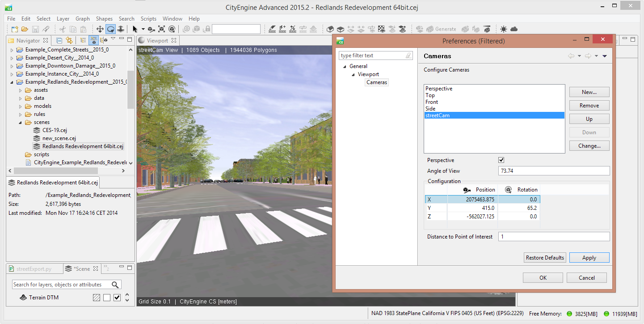Move Terrain DTM layer up arrow

click(127, 295)
